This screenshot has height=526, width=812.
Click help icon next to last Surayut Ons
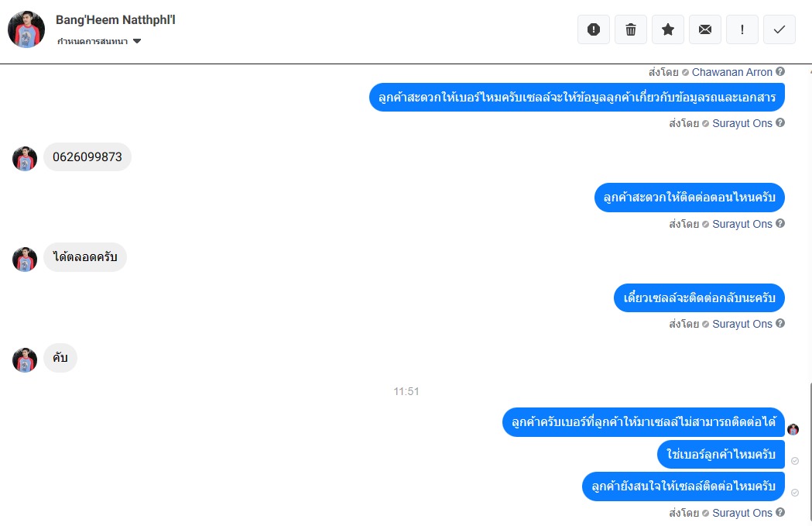click(x=780, y=512)
